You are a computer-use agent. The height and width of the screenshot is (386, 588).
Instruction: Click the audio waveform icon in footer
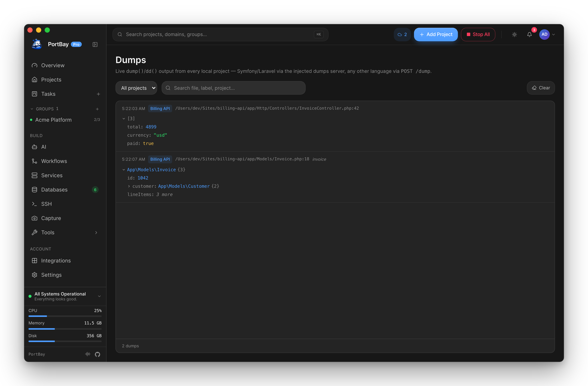point(88,354)
